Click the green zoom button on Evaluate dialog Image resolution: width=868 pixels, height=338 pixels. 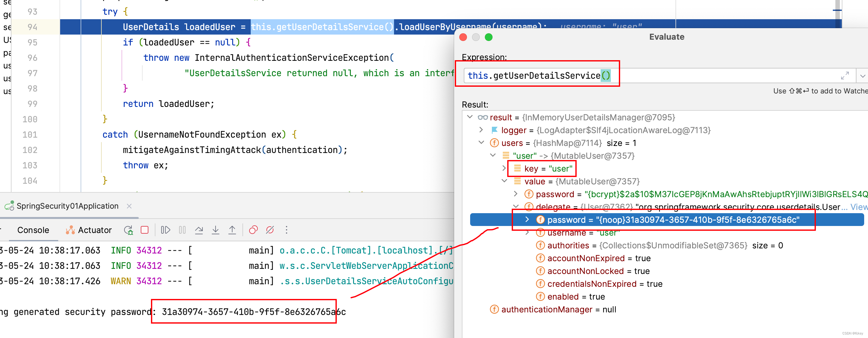pos(489,37)
